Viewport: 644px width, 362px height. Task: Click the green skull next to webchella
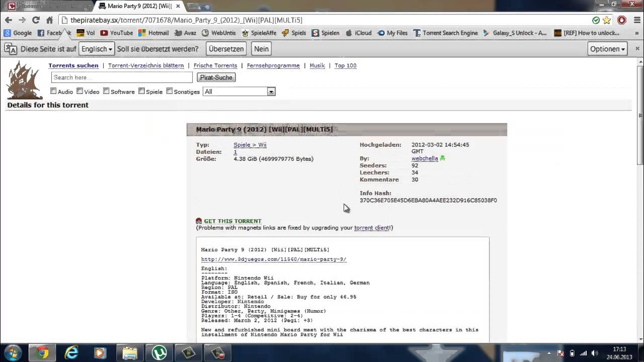pos(442,158)
